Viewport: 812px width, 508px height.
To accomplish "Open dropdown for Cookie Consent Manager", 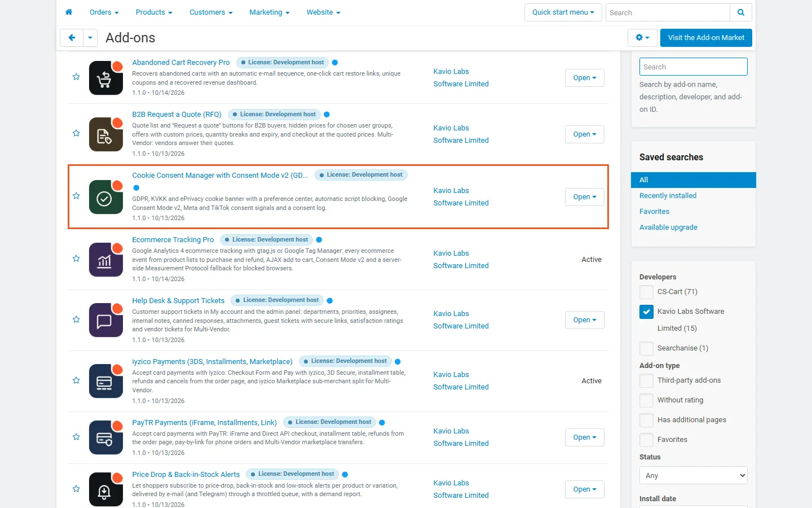I will click(x=585, y=197).
